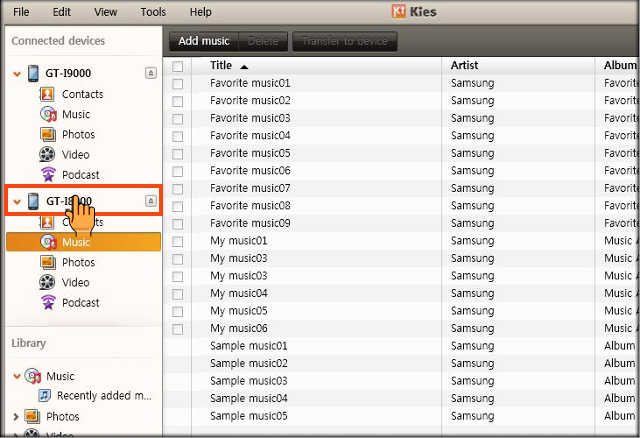Toggle the select-all checkbox in header
Viewport: 640px width, 438px height.
[x=178, y=66]
